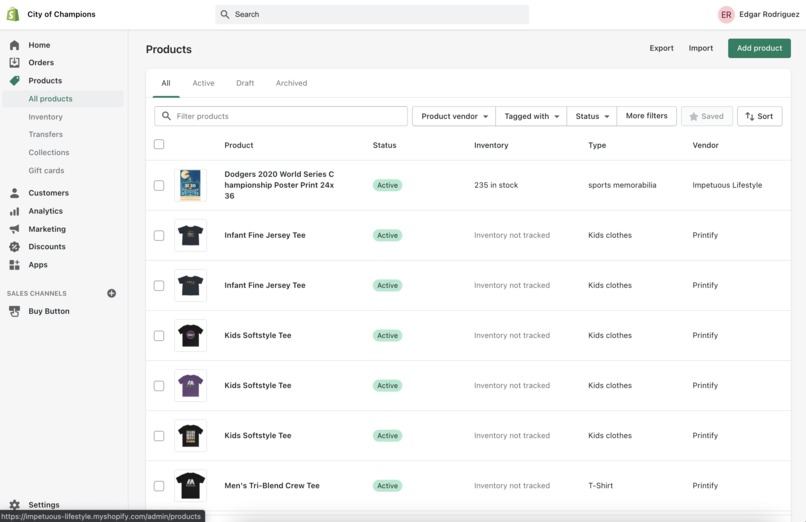Click the Export button
This screenshot has width=806, height=522.
tap(661, 48)
